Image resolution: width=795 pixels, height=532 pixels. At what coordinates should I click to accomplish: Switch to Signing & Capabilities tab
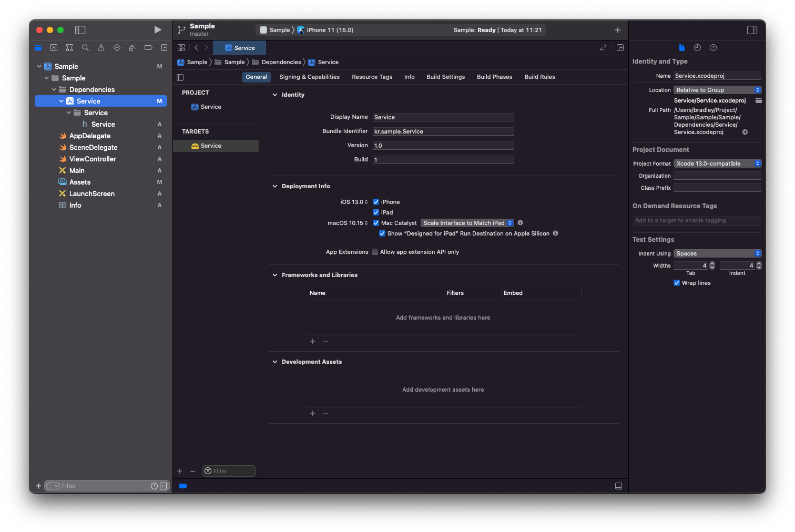click(309, 77)
